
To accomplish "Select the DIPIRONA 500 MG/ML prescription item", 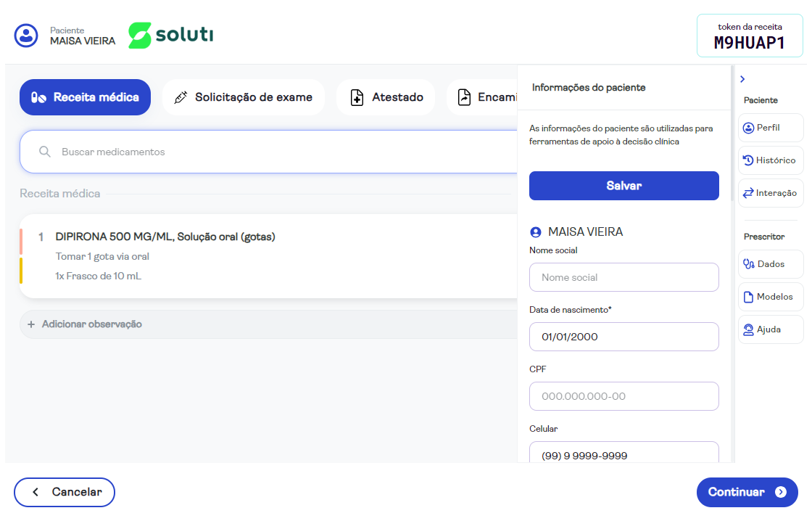I will click(165, 237).
